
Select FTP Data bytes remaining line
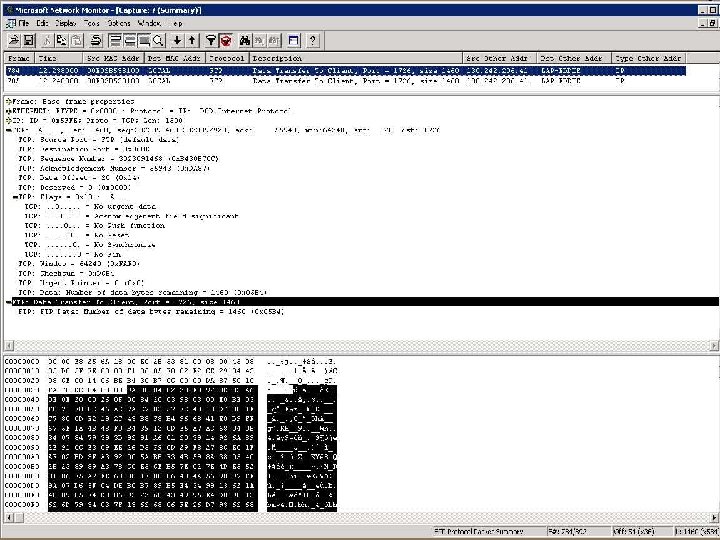pyautogui.click(x=152, y=312)
